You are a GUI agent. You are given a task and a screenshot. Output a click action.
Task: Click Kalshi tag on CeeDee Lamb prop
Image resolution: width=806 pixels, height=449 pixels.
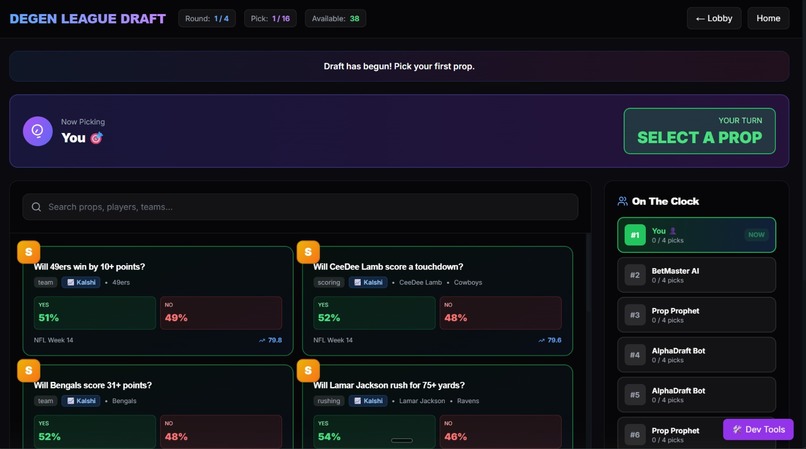coord(368,282)
